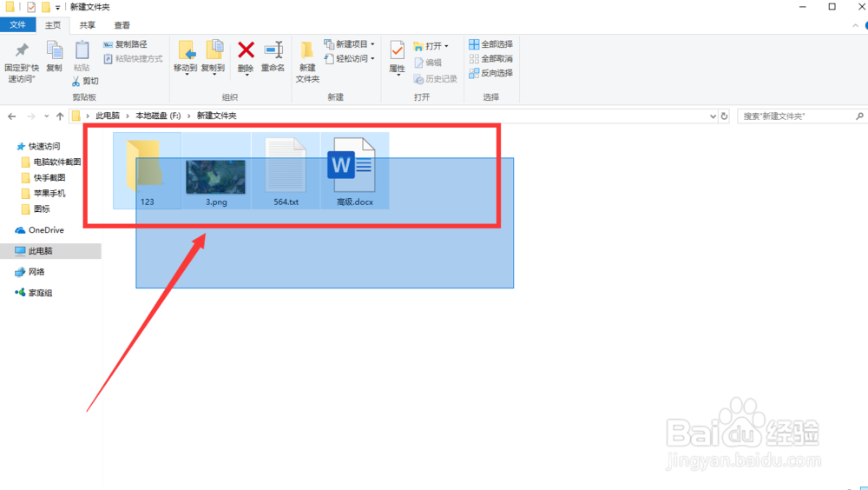Viewport: 868px width, 490px height.
Task: Switch to the 主页 home tab
Action: pos(53,25)
